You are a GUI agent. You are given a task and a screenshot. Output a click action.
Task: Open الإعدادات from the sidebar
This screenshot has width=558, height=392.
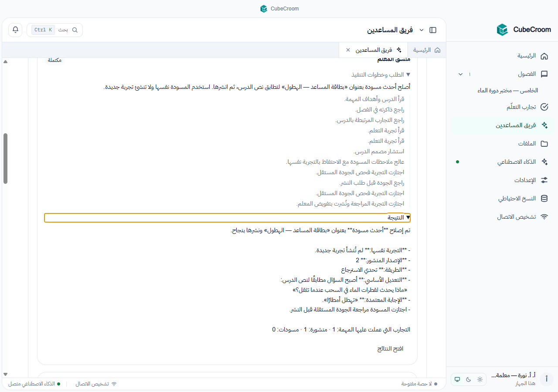(501, 180)
